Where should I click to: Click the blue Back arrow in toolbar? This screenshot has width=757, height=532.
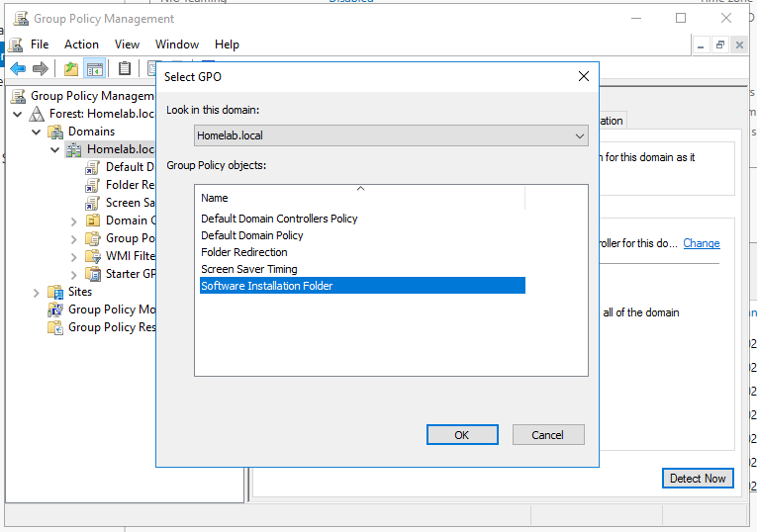point(18,69)
